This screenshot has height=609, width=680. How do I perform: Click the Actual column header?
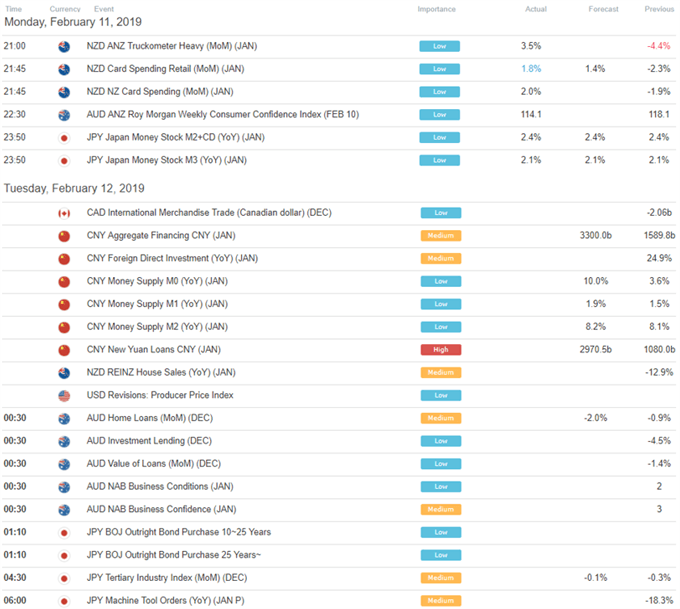click(x=536, y=9)
